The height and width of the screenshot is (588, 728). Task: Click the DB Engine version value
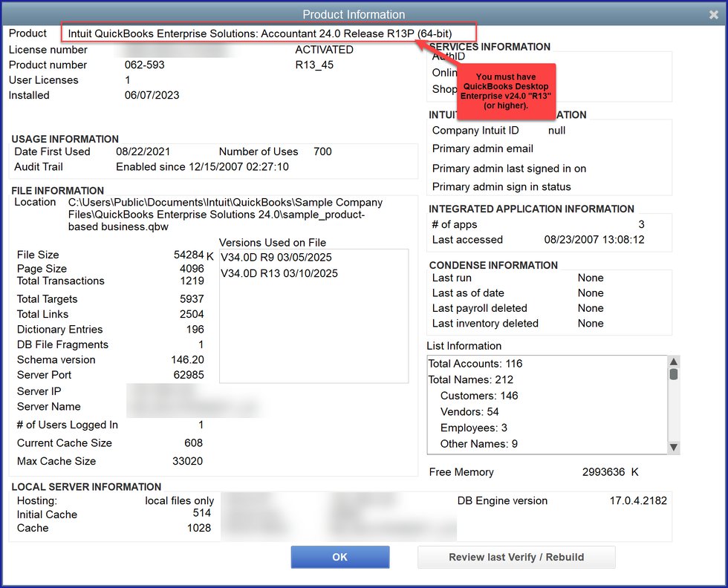click(638, 500)
